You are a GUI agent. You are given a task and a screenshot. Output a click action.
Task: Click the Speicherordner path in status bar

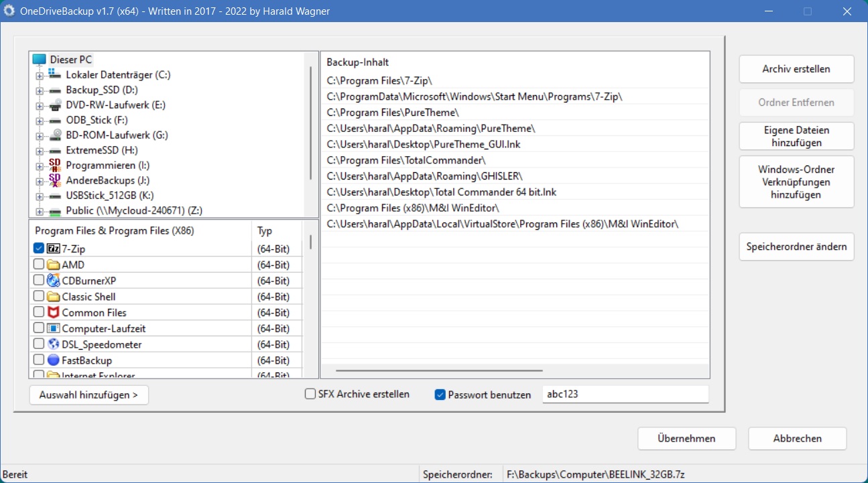point(596,474)
